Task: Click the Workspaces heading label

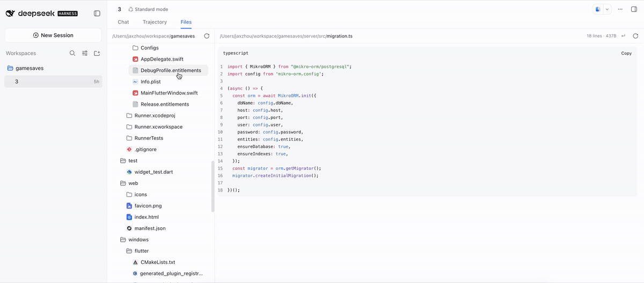Action: click(x=21, y=54)
